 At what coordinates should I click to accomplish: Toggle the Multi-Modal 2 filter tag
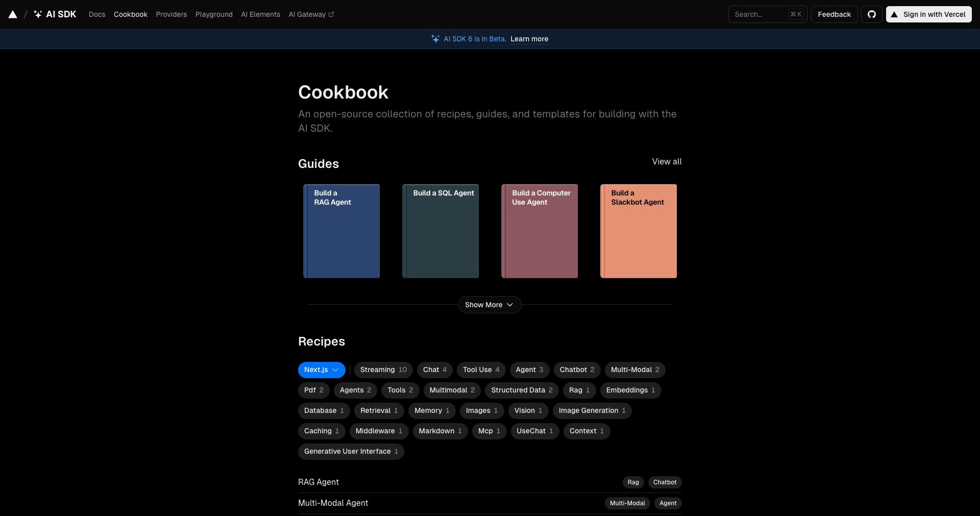click(x=635, y=370)
